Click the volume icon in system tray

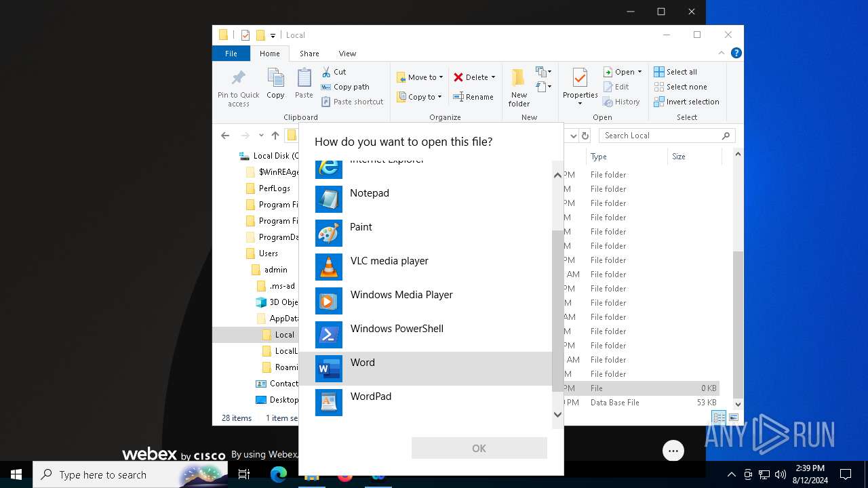tap(781, 474)
